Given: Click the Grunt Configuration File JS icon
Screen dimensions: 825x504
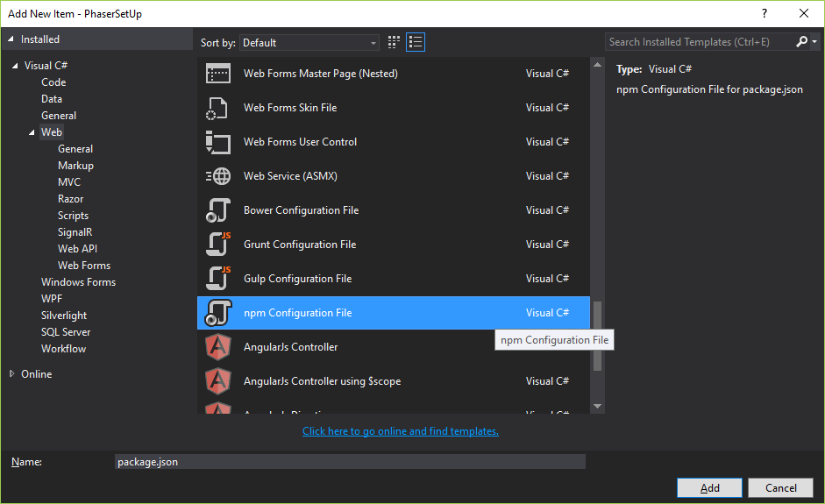Looking at the screenshot, I should tap(217, 245).
